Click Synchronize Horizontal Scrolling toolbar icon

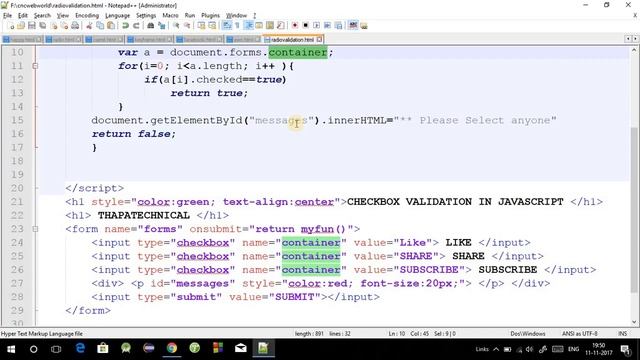pyautogui.click(x=212, y=26)
